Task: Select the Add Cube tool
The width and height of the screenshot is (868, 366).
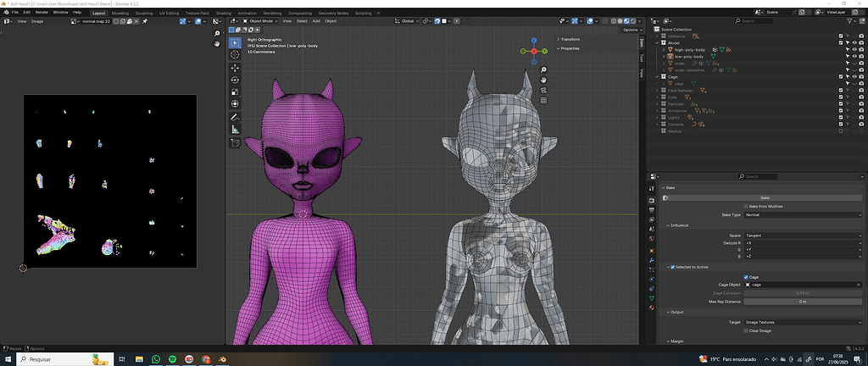Action: pos(235,142)
